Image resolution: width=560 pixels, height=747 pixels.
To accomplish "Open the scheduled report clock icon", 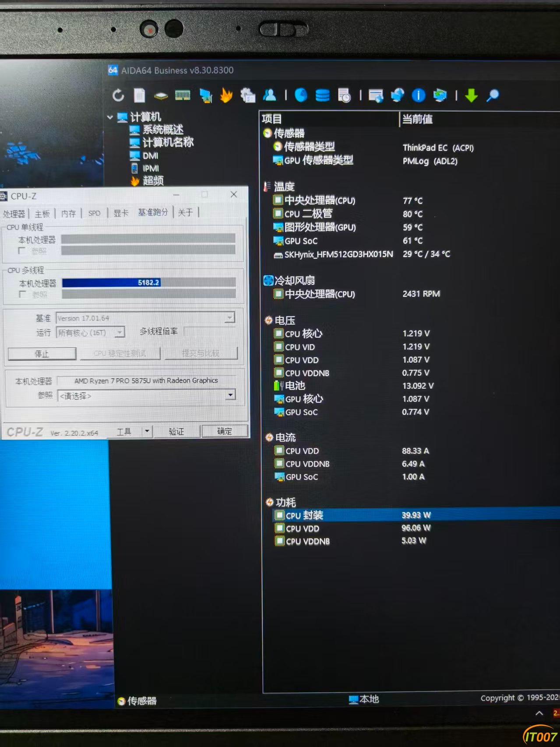I will [x=345, y=95].
